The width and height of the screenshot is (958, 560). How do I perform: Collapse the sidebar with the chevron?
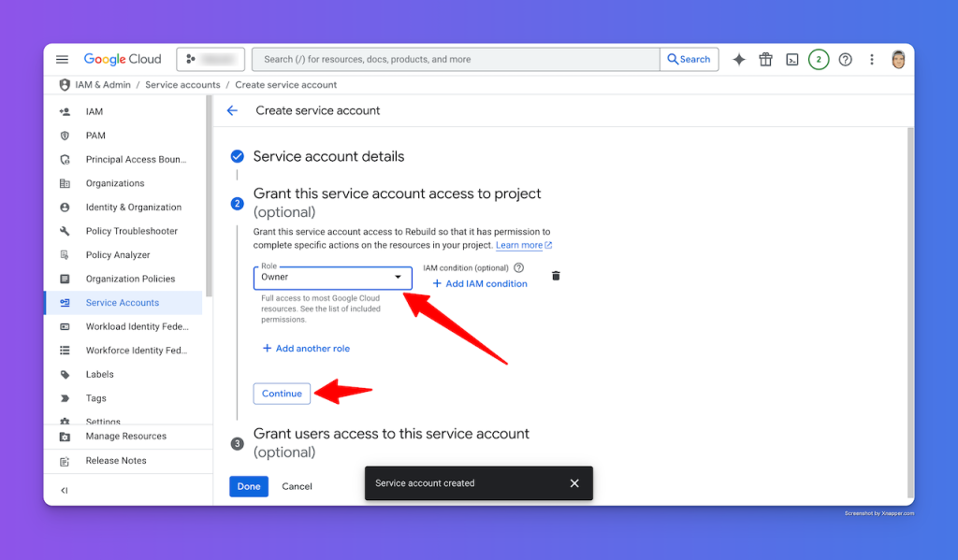pos(65,491)
